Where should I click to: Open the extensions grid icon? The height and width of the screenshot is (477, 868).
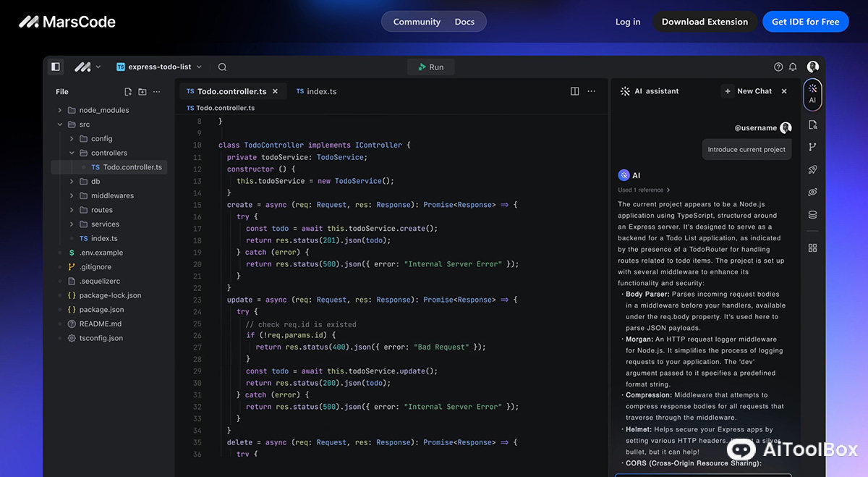tap(812, 248)
